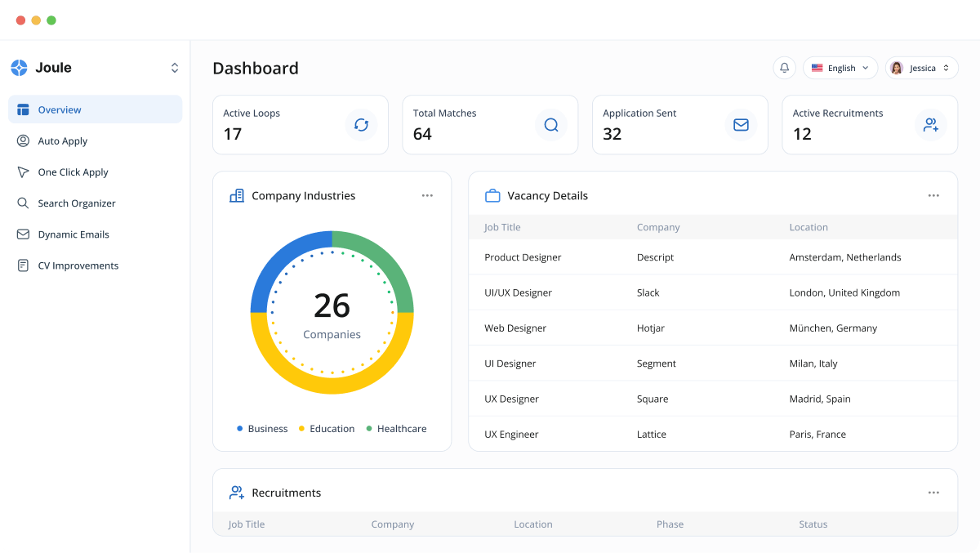Click the Company Industries building icon

(x=237, y=196)
